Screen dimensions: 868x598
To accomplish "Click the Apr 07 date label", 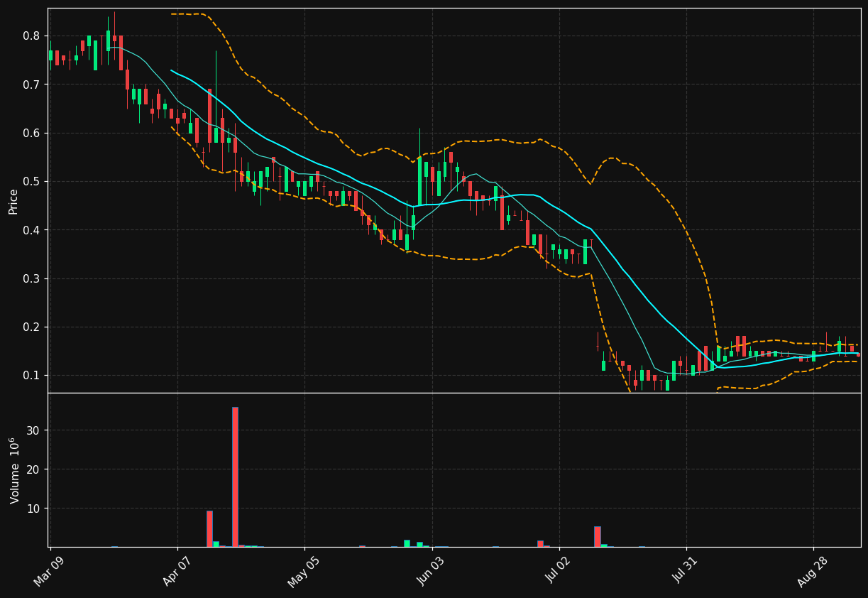I will point(177,570).
